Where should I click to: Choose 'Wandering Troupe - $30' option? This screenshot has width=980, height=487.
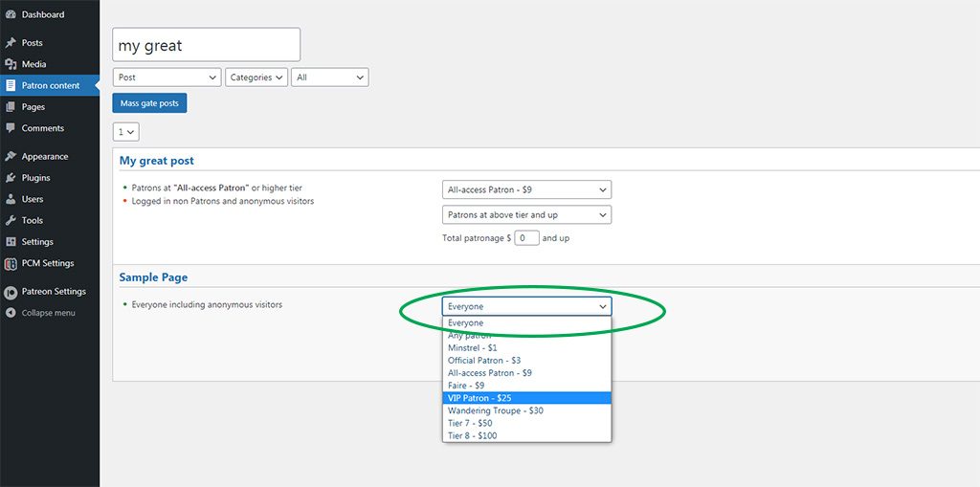[527, 410]
